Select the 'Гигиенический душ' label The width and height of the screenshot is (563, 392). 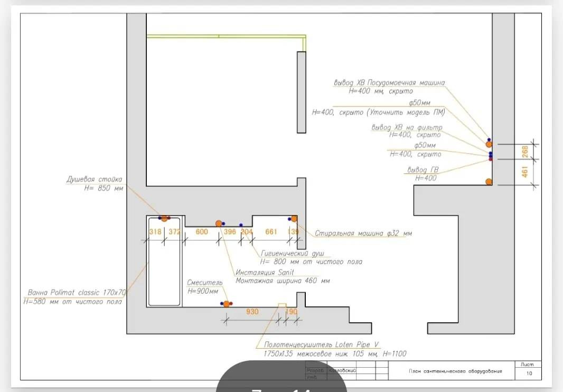(x=292, y=253)
